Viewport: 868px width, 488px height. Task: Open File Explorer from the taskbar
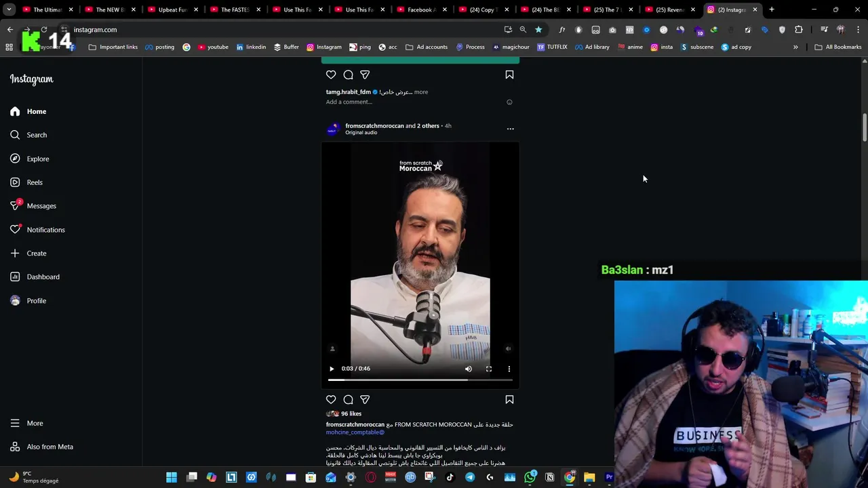pyautogui.click(x=589, y=477)
